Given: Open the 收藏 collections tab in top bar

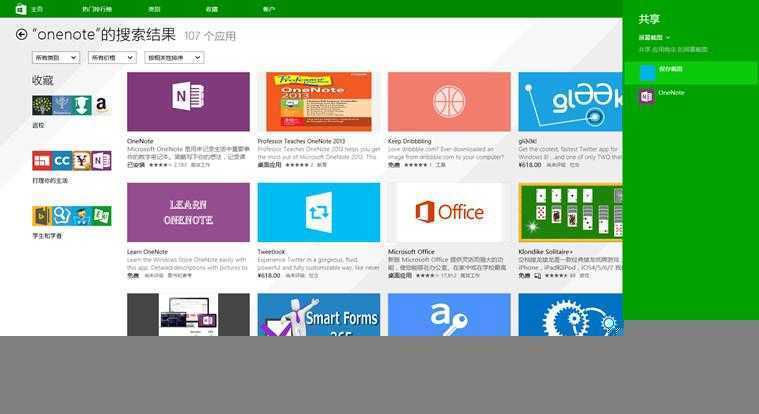Looking at the screenshot, I should pyautogui.click(x=212, y=9).
